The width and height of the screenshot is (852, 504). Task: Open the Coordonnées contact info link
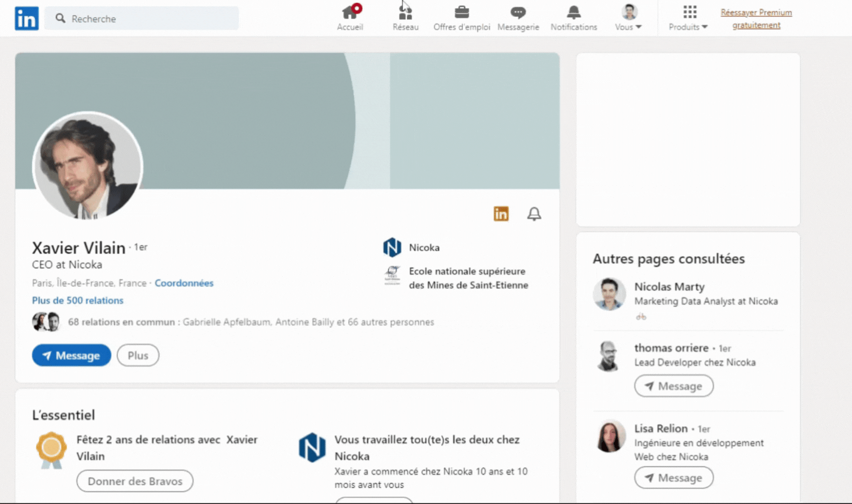coord(184,283)
